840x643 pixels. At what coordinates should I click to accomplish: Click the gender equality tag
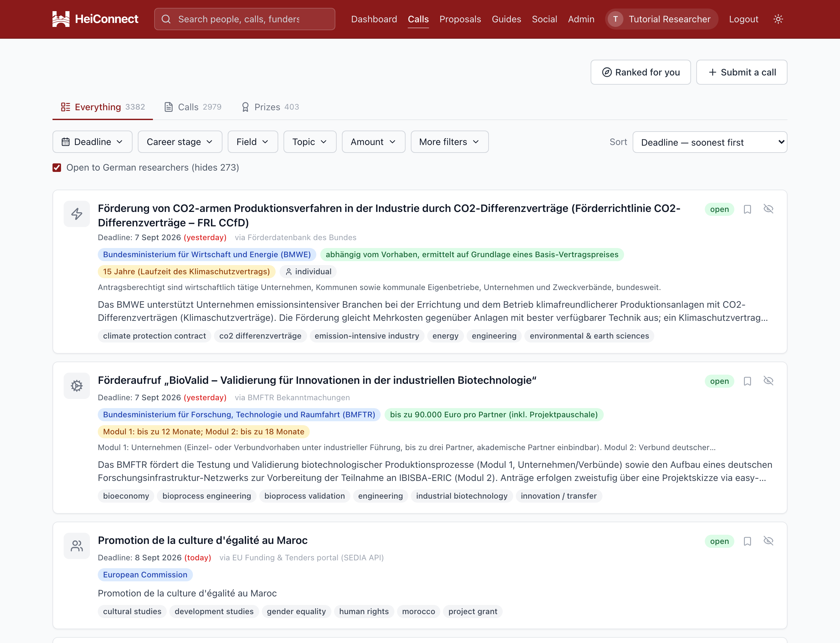(x=296, y=612)
